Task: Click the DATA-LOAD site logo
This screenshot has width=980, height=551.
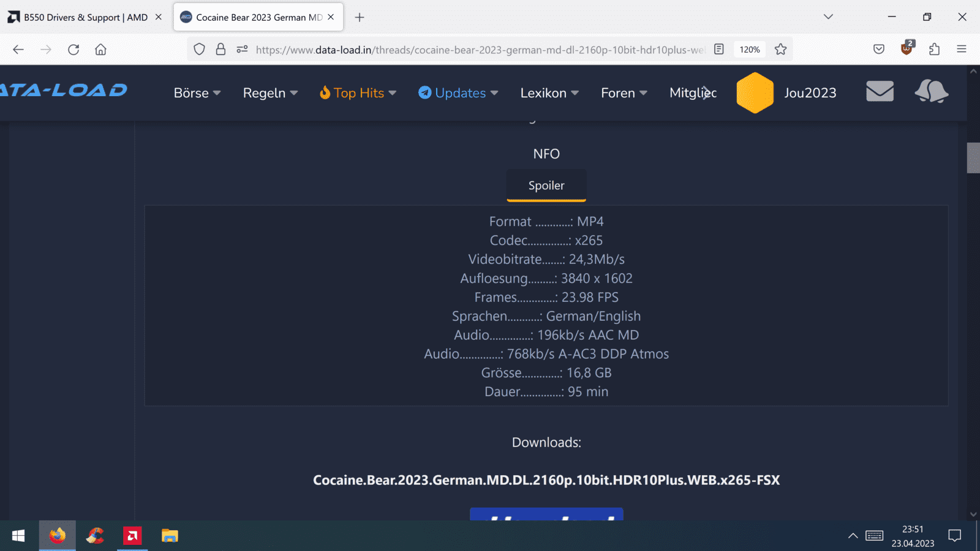Action: [64, 91]
